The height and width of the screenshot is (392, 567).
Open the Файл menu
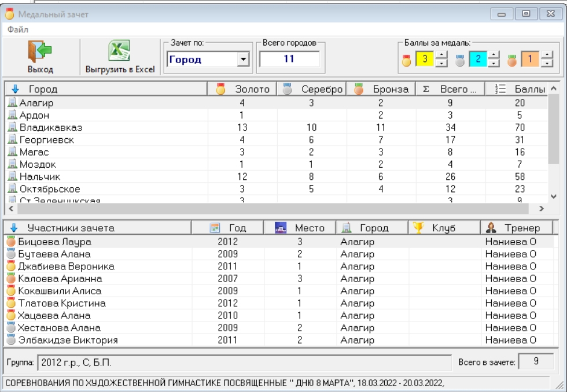[x=18, y=29]
